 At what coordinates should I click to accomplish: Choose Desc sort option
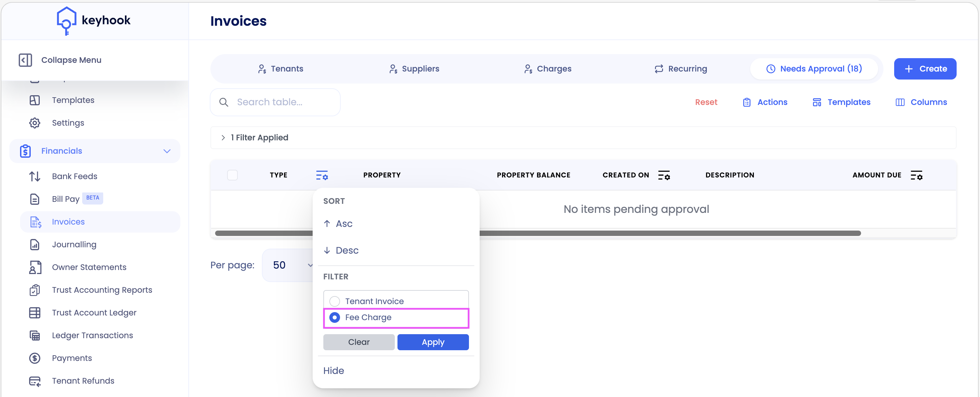coord(396,250)
